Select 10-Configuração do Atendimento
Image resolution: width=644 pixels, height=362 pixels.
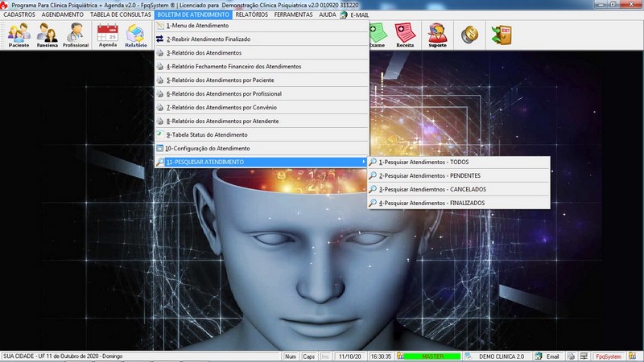(x=208, y=148)
